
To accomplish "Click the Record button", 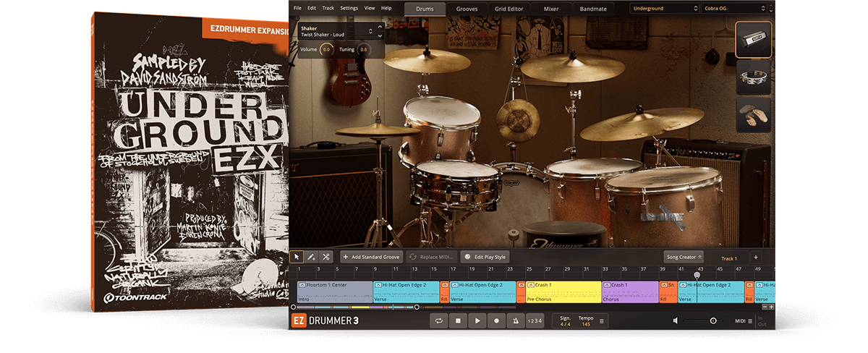I will point(496,320).
